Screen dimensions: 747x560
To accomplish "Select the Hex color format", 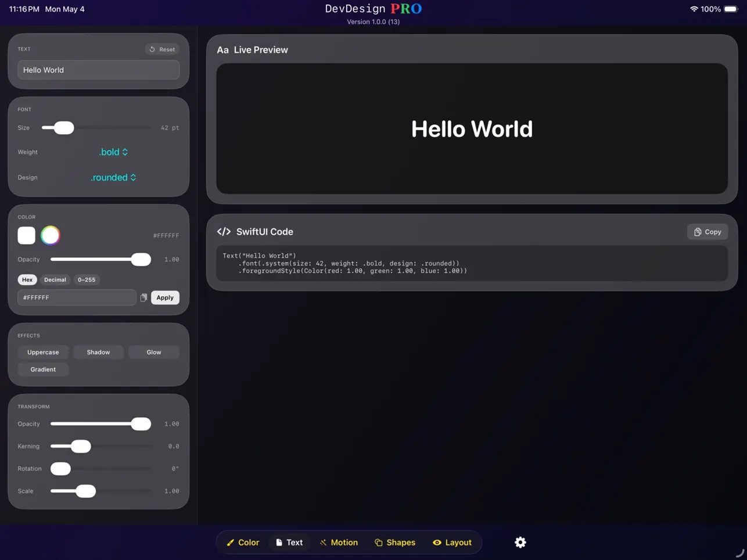I will (x=27, y=279).
